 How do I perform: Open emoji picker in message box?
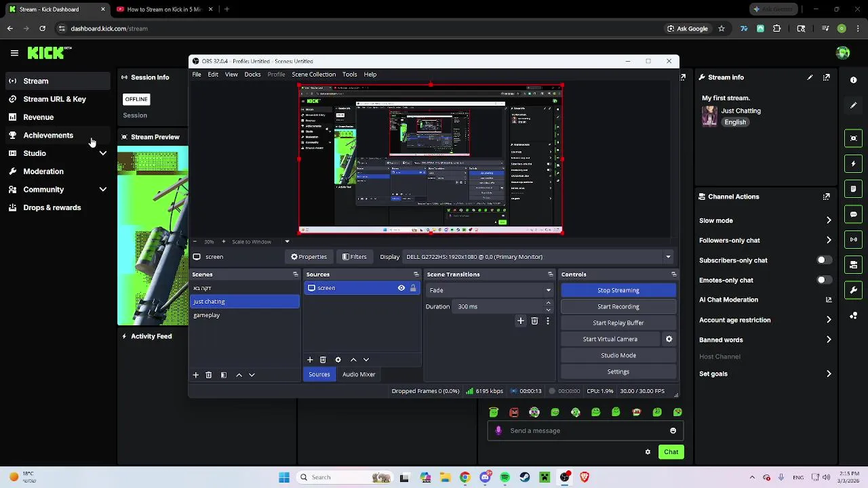673,430
